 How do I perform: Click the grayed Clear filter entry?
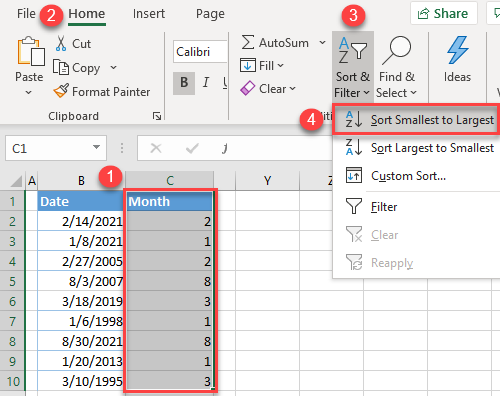[416, 235]
